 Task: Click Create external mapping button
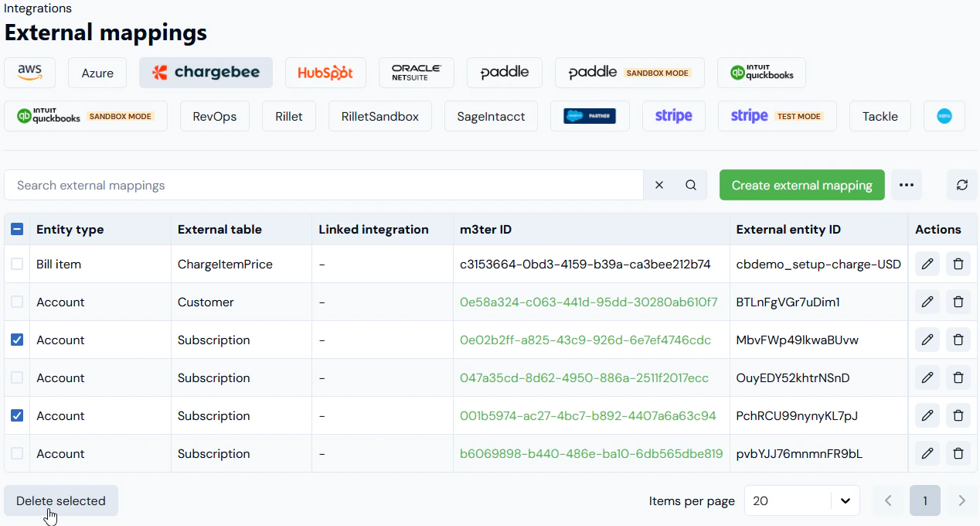[802, 186]
